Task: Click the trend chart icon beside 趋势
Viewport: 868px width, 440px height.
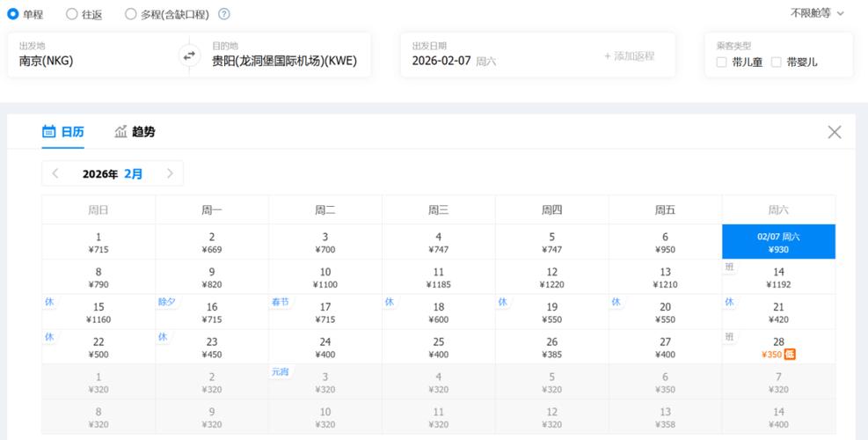Action: coord(120,132)
